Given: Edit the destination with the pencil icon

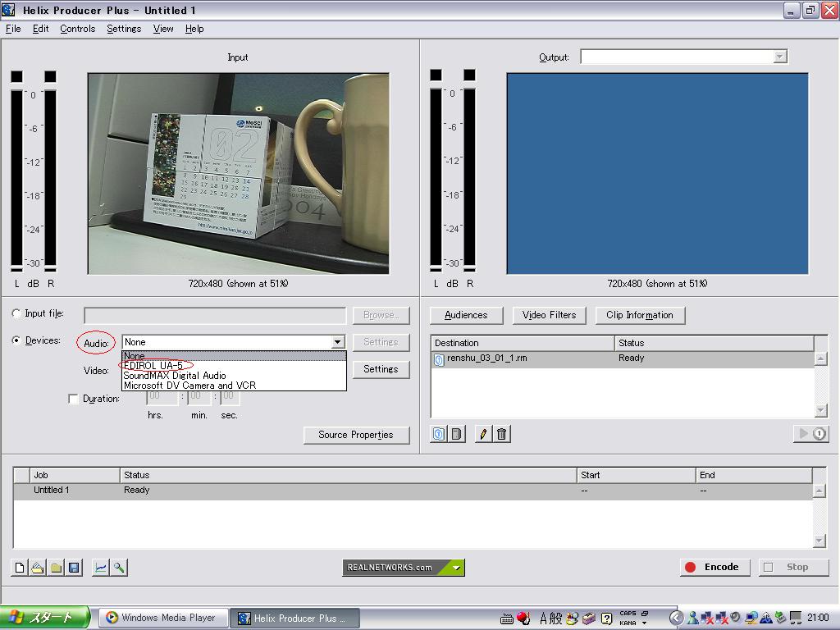Looking at the screenshot, I should point(483,434).
